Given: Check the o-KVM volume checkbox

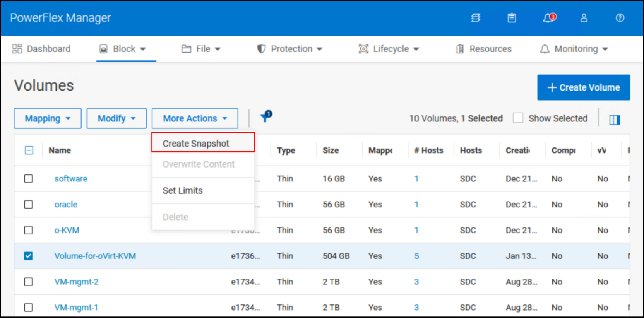Looking at the screenshot, I should click(x=28, y=230).
